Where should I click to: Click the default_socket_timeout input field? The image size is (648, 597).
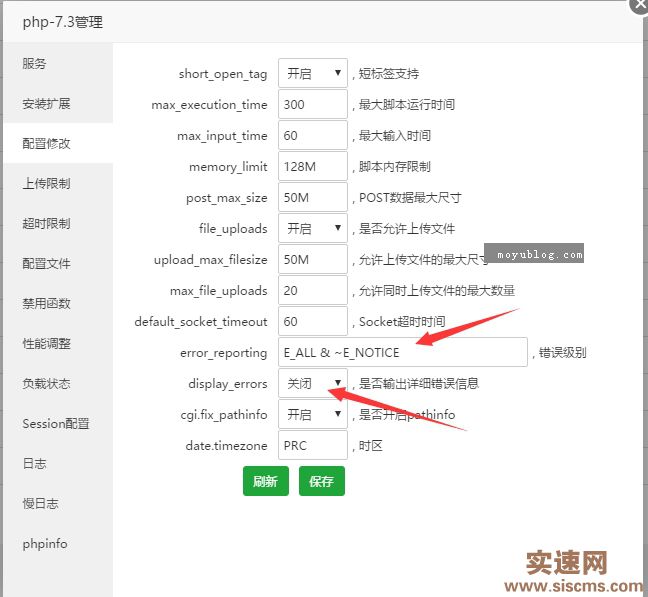coord(313,321)
